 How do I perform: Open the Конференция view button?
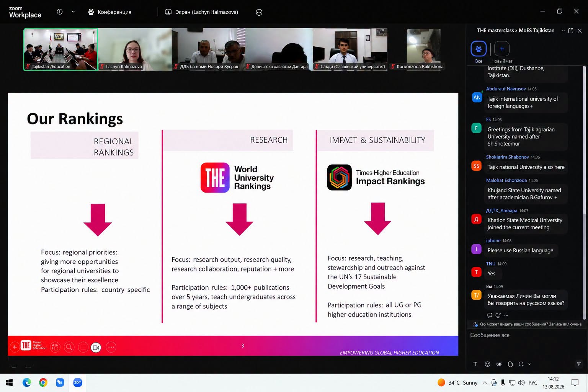click(x=109, y=12)
